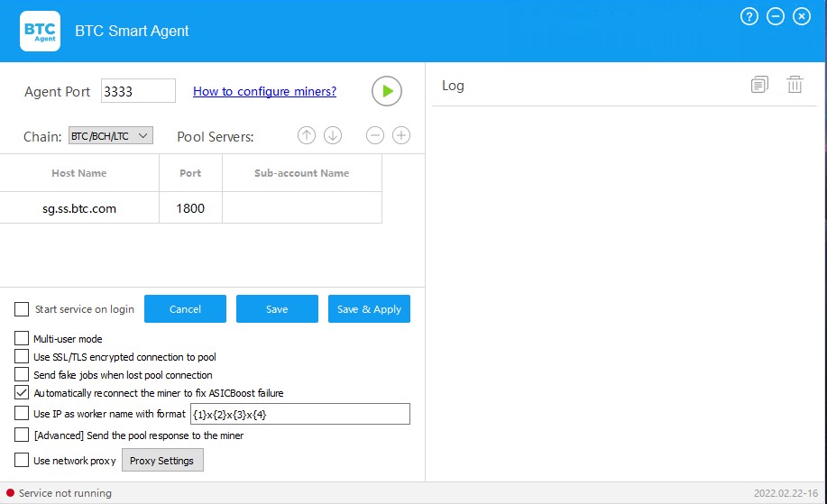Click the Save button
827x504 pixels.
tap(277, 309)
